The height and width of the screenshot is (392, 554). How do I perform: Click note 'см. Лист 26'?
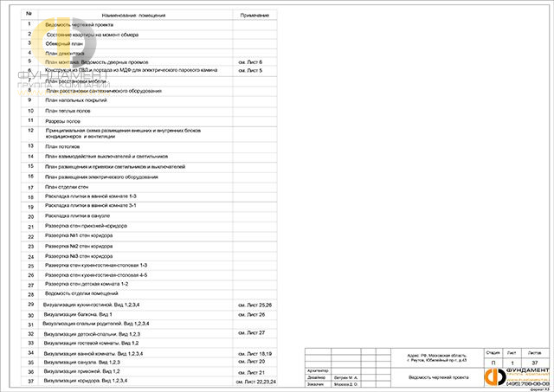pos(252,315)
